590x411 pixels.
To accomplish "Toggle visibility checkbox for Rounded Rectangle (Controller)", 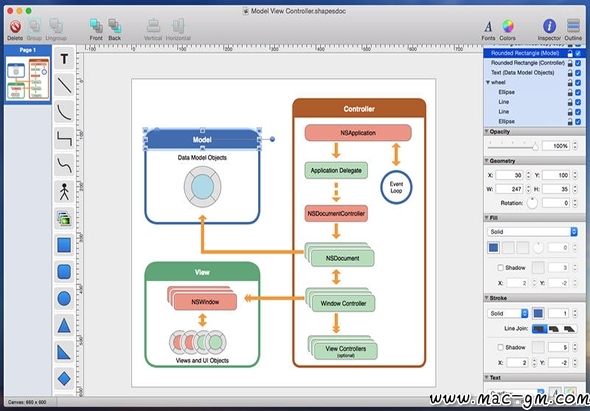I will [x=578, y=63].
